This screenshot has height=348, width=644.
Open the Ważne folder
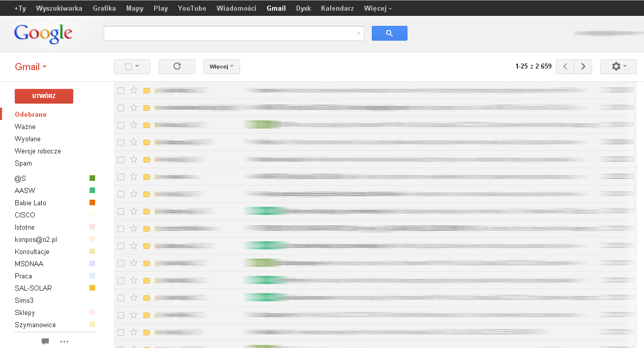coord(25,127)
